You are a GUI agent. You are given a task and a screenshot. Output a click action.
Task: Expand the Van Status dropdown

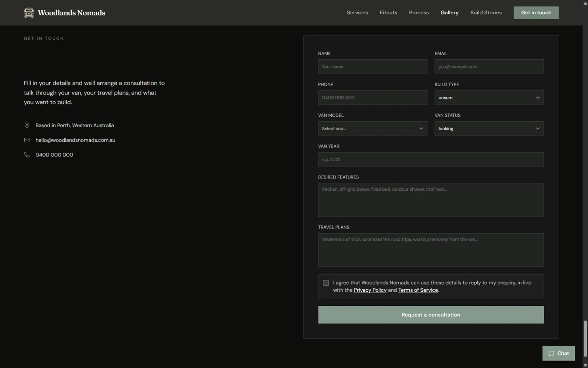click(x=489, y=129)
